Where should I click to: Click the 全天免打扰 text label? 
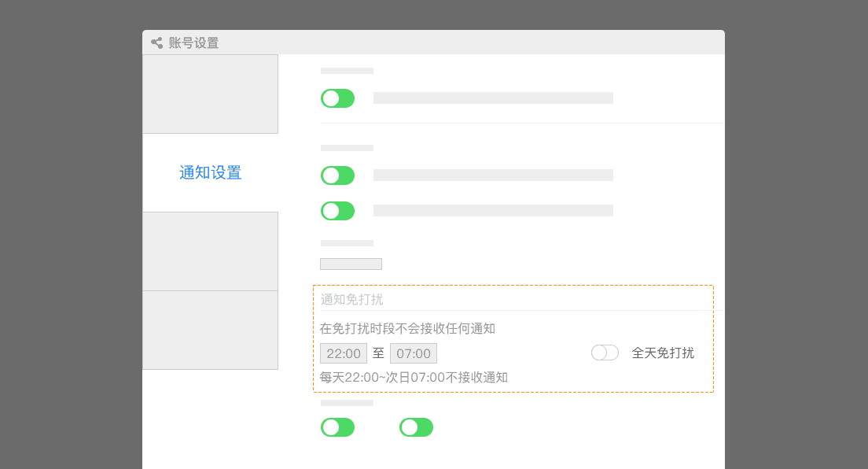[663, 353]
